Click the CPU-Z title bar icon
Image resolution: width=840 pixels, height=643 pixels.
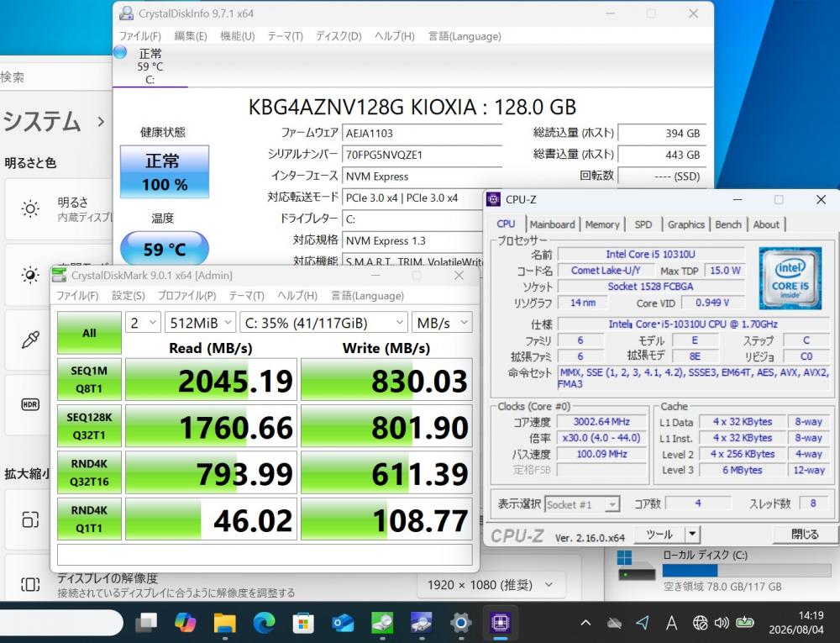493,199
